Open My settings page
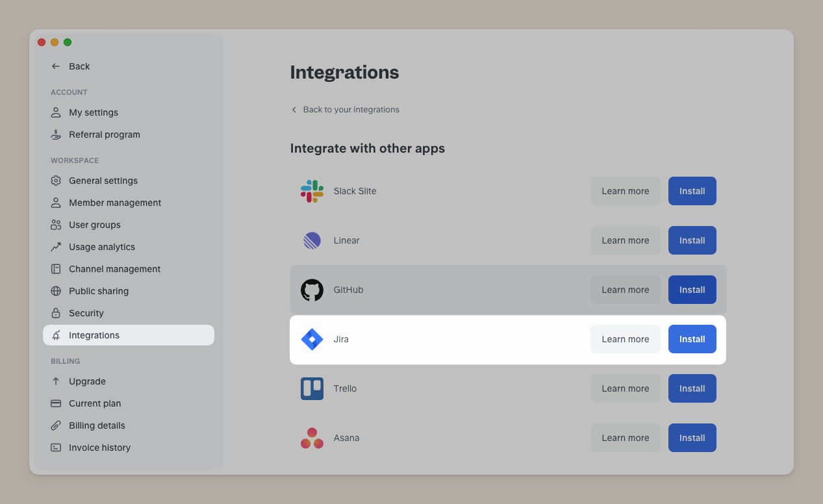Viewport: 823px width, 504px height. pyautogui.click(x=129, y=112)
